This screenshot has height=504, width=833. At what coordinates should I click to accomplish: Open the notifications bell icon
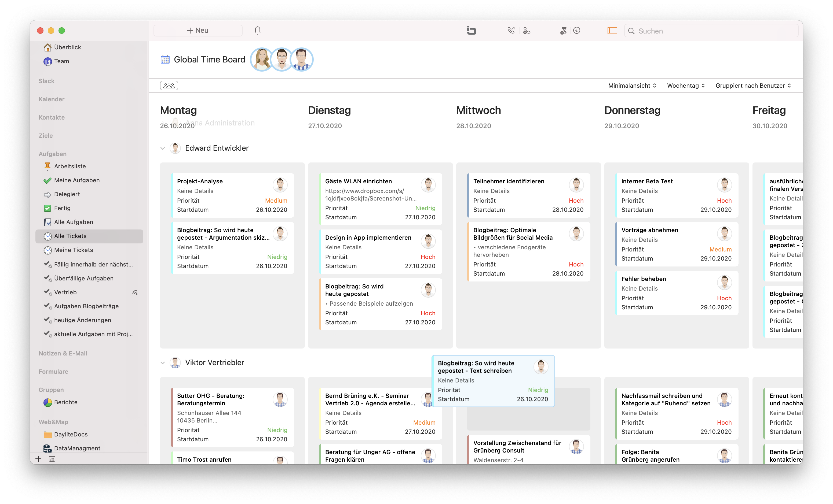point(257,30)
